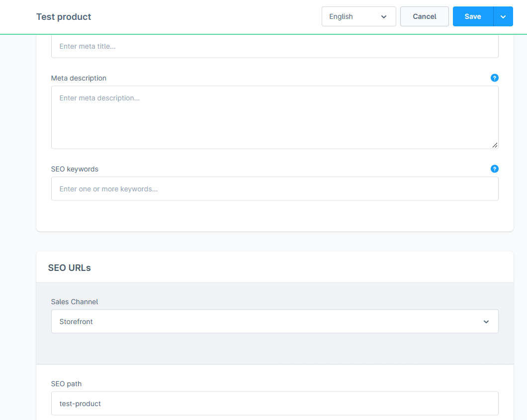Click the blue question mark beside SEO keywords
This screenshot has width=527, height=420.
click(x=495, y=168)
